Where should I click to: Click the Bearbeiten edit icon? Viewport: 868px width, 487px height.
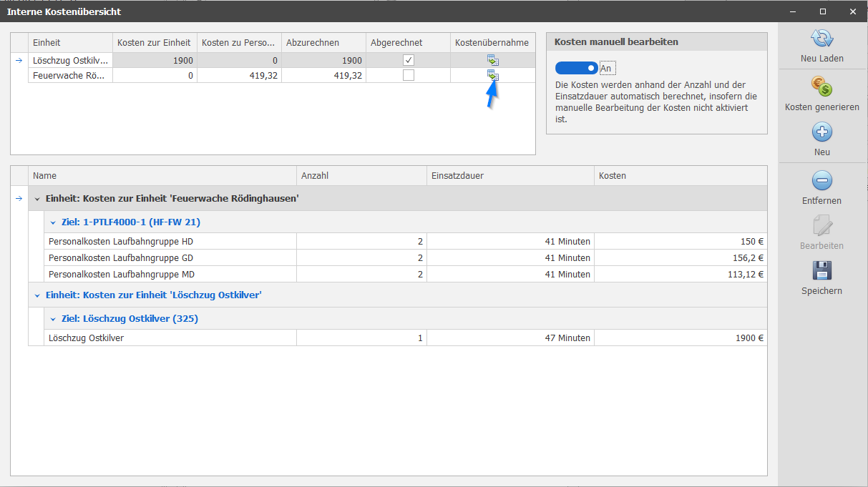coord(822,226)
